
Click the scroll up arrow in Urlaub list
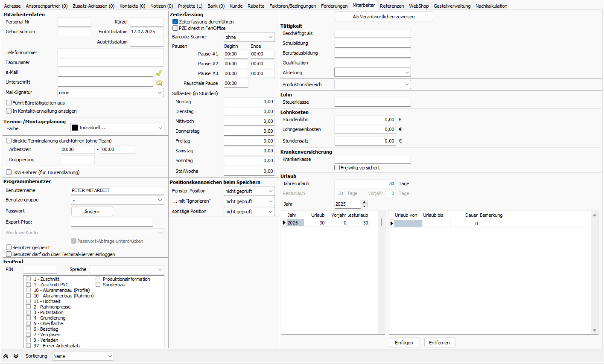(x=595, y=215)
